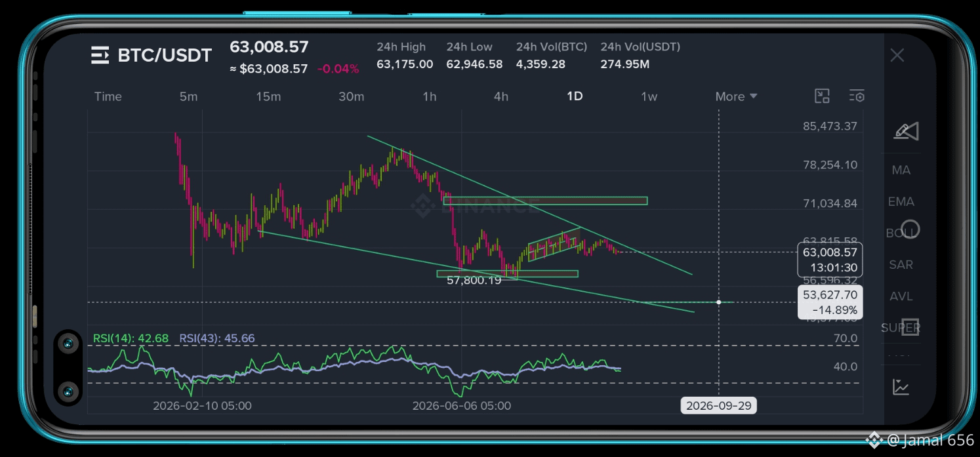
Task: Click the current price tag with countdown 13:01:30
Action: 830,260
